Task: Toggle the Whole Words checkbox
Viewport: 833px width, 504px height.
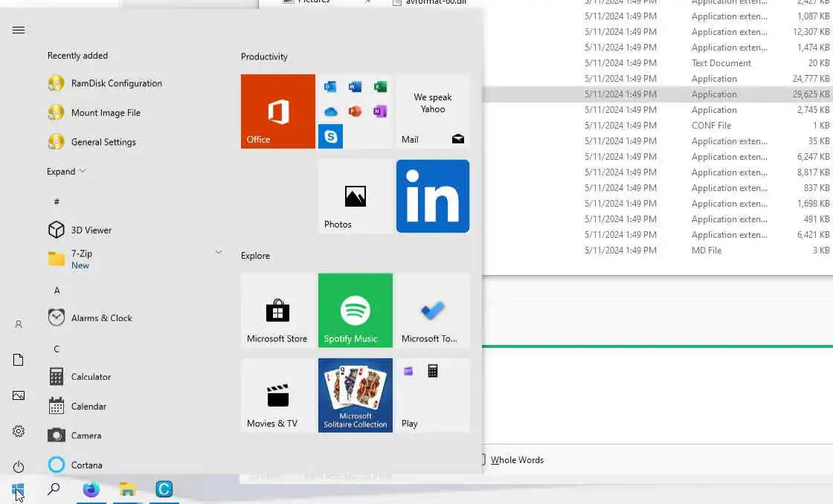Action: click(483, 460)
